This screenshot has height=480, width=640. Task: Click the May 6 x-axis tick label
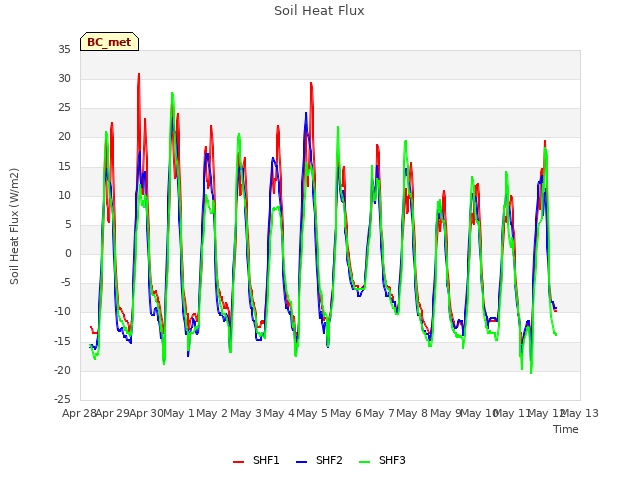point(346,413)
